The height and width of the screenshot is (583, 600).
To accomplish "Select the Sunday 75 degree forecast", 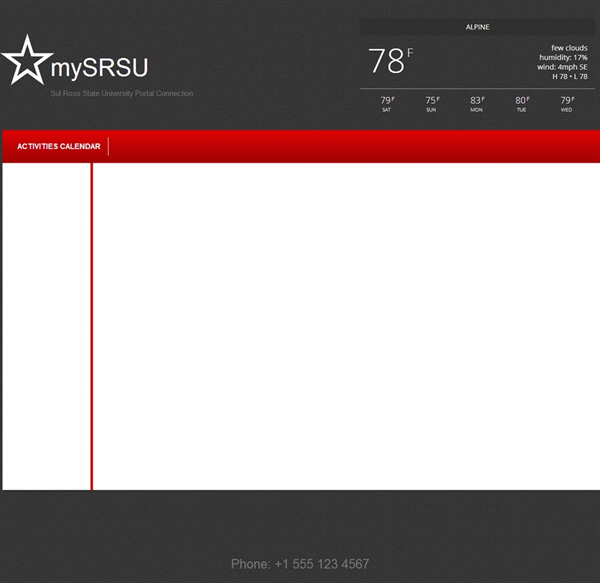I will [432, 103].
